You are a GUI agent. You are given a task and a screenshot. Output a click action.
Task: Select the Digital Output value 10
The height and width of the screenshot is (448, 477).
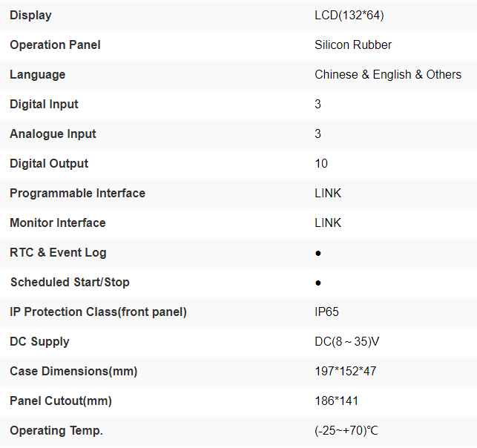[x=321, y=163]
